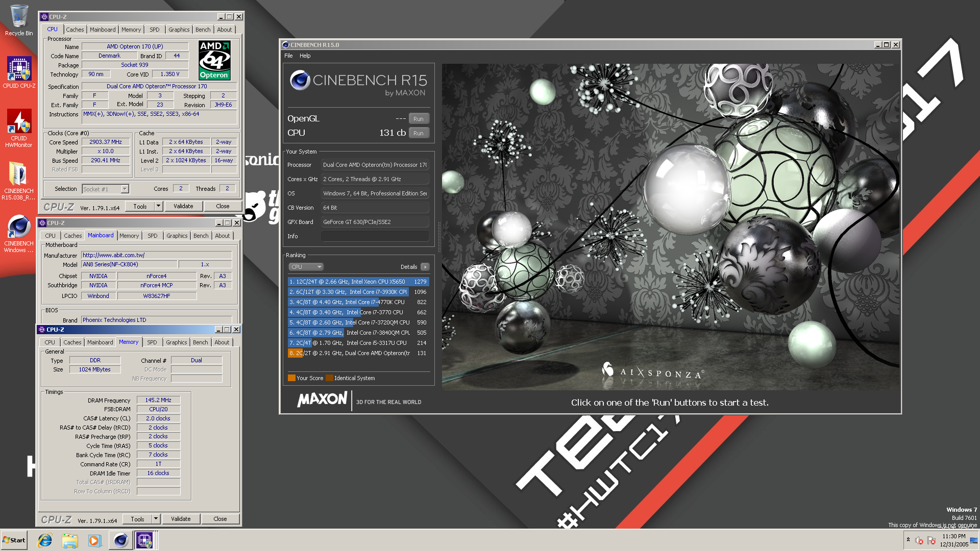
Task: Click the top CPU-Z window title icon
Action: (44, 17)
